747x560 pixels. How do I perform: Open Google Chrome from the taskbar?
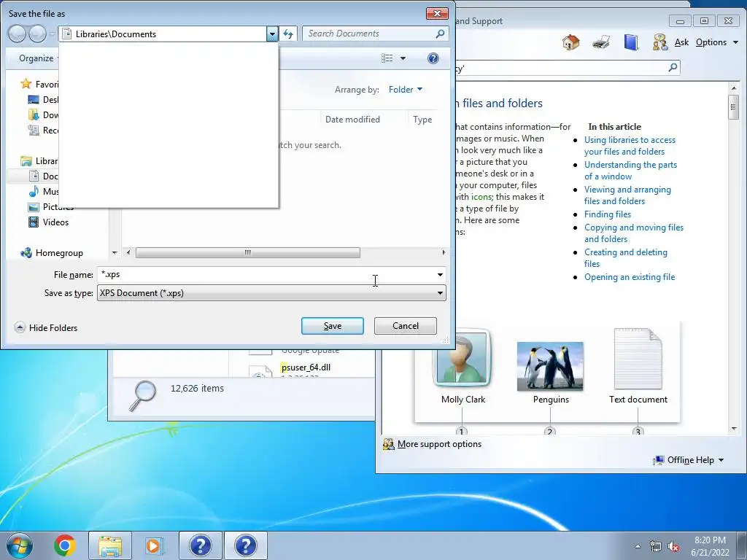[65, 545]
